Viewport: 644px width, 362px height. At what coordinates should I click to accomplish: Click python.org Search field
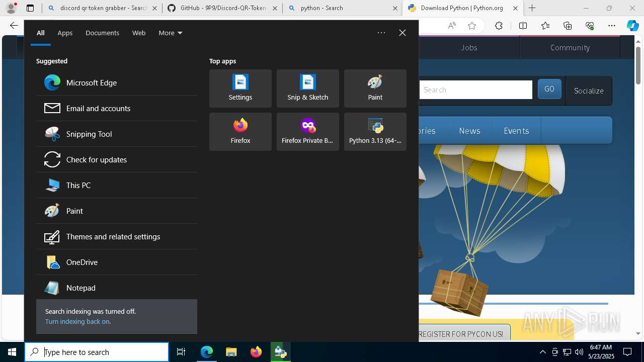(x=475, y=89)
